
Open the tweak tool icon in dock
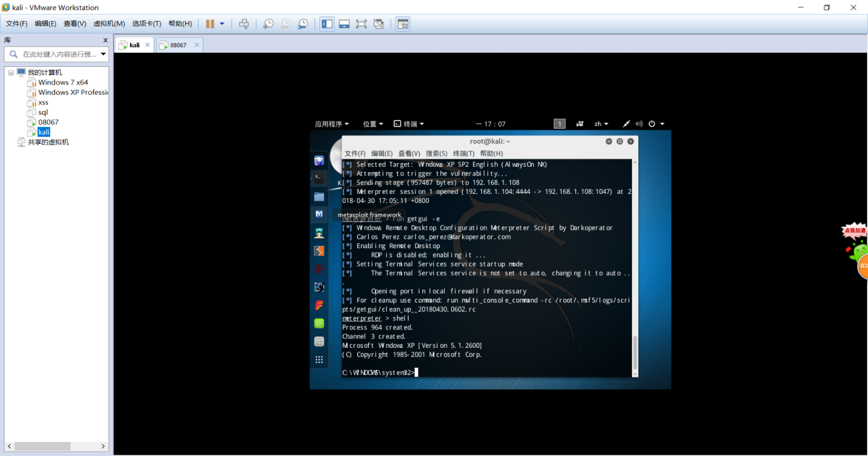319,341
